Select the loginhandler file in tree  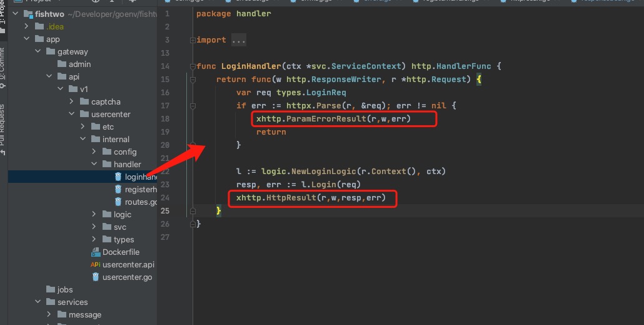pyautogui.click(x=83, y=177)
